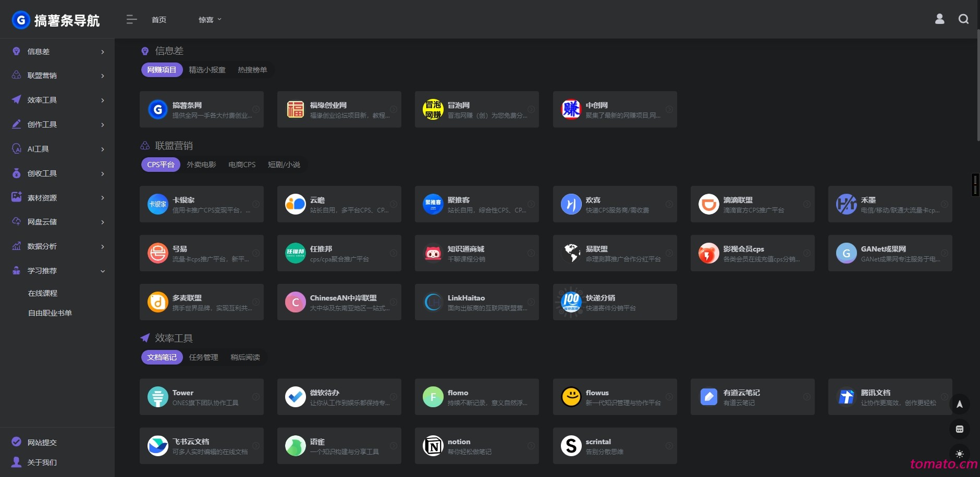Open the scrintal card icon
Image resolution: width=980 pixels, height=477 pixels.
click(571, 446)
